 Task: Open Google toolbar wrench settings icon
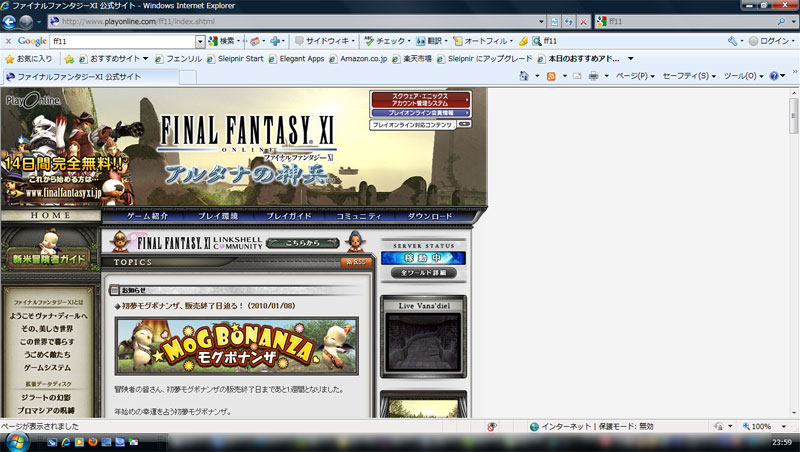pos(732,41)
